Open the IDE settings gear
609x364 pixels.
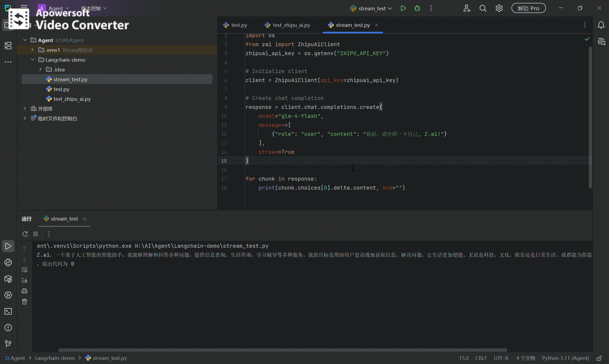point(499,8)
